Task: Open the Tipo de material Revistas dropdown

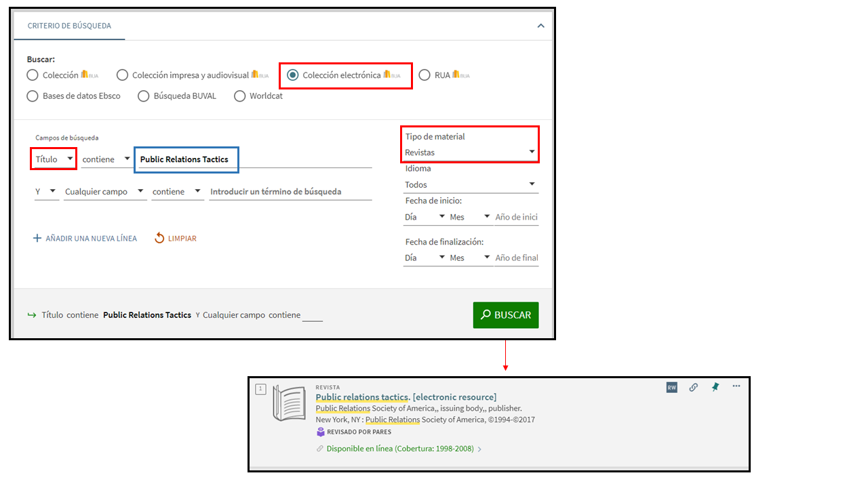Action: coord(469,152)
